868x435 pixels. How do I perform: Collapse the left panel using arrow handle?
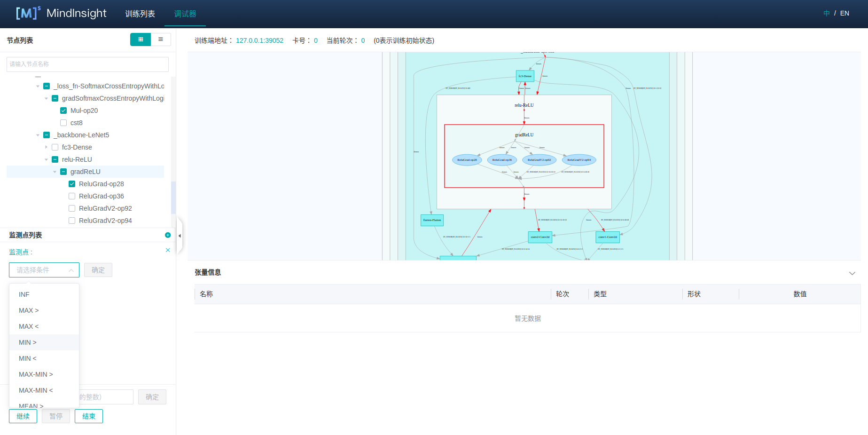pyautogui.click(x=180, y=236)
